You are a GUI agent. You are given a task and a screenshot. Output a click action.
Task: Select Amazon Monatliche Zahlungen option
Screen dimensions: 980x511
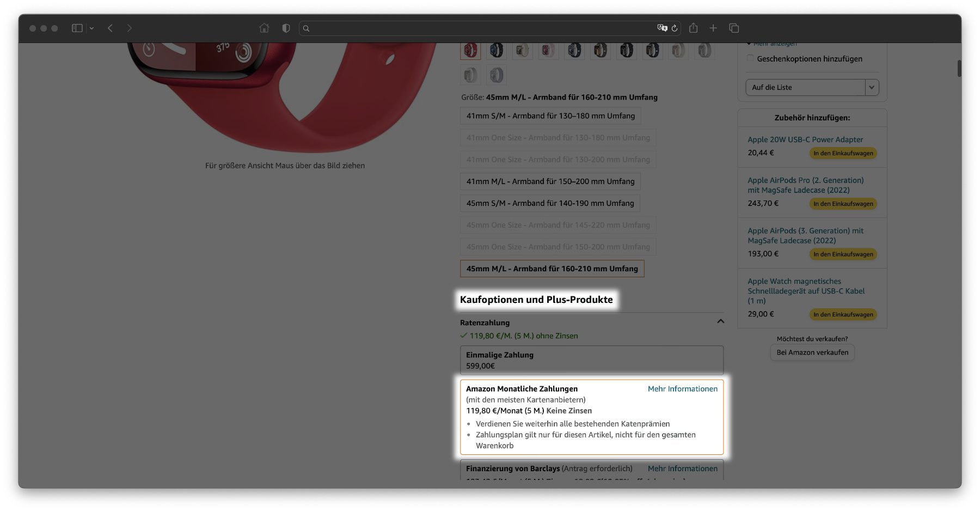591,417
